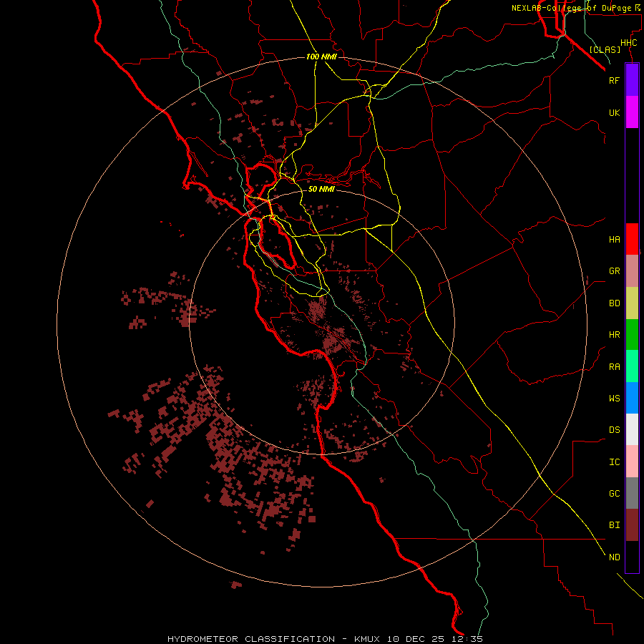Select the GR pink-brown legend swatch
This screenshot has width=644, height=644.
(x=632, y=271)
